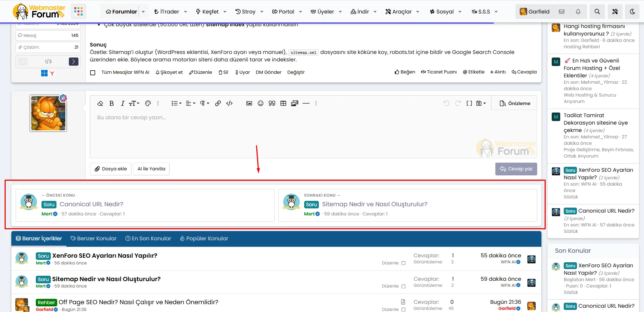Tick the checkbox beside Tüm Mesajlar WFN AI

(x=93, y=73)
